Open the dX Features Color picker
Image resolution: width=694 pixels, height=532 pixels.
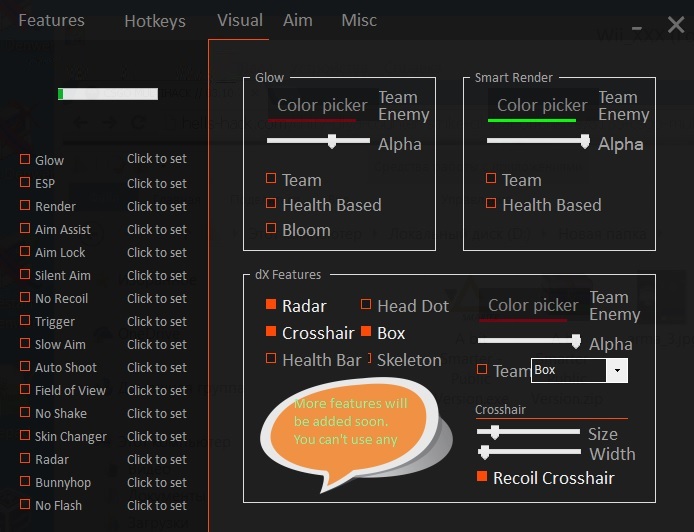(x=533, y=305)
